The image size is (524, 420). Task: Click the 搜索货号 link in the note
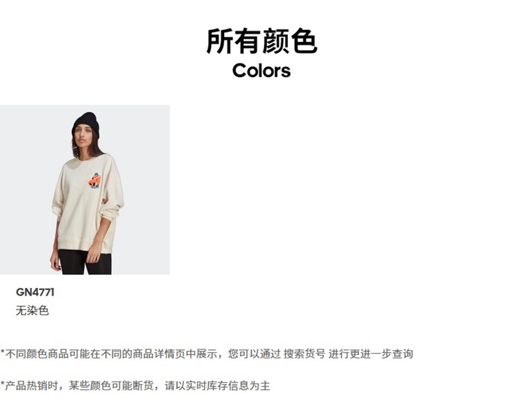point(304,354)
